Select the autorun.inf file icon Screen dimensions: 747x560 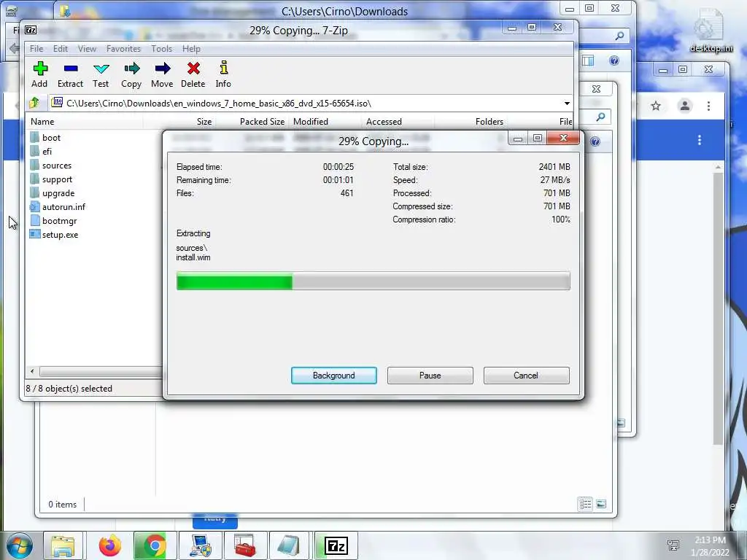coord(34,206)
